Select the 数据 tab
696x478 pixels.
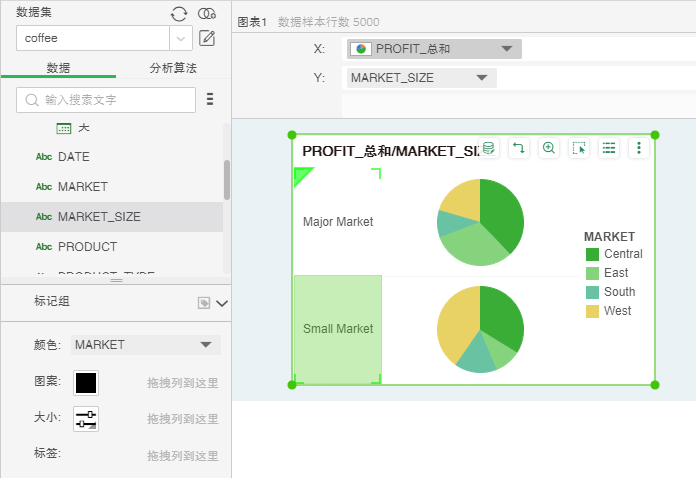pos(58,68)
